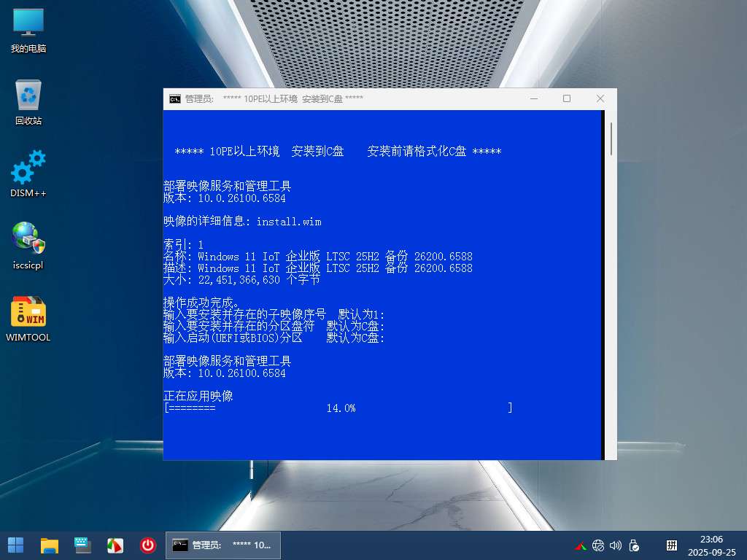747x560 pixels.
Task: Open the 23:06 clock and date
Action: 712,545
